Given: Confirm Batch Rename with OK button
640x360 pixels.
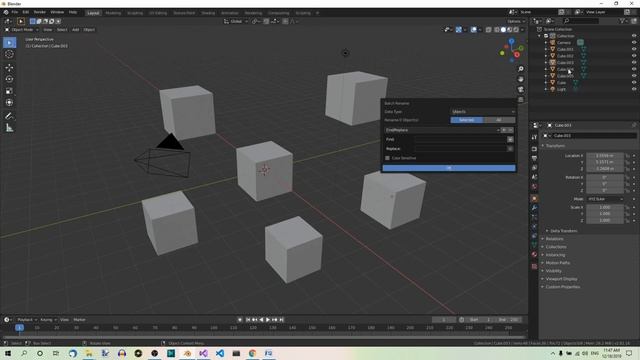Looking at the screenshot, I should pyautogui.click(x=449, y=168).
